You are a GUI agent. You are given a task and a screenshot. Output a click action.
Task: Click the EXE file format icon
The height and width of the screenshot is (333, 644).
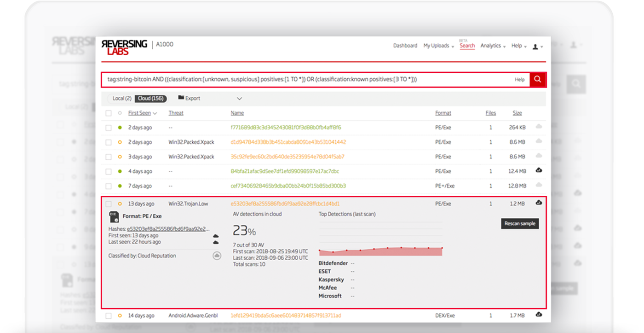[x=114, y=216]
